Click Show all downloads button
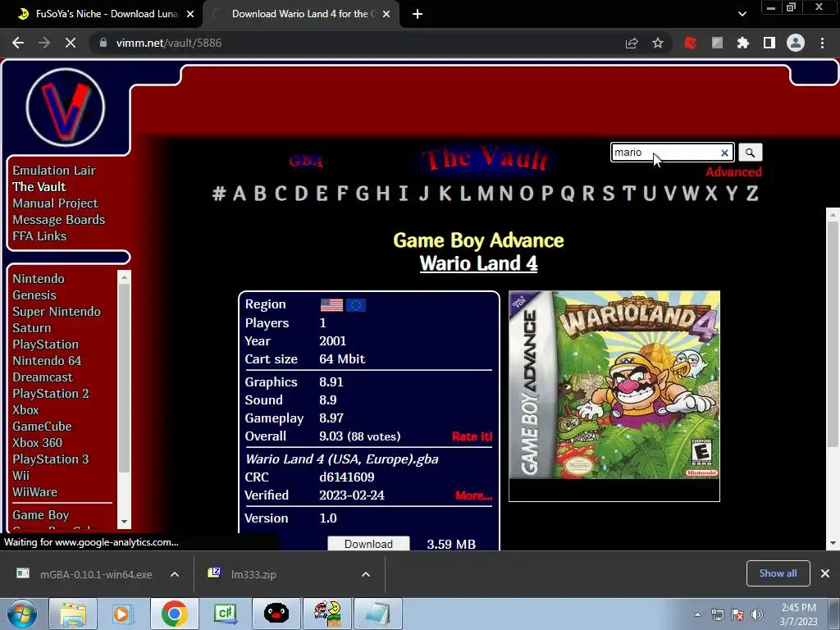The width and height of the screenshot is (840, 630). pyautogui.click(x=778, y=573)
